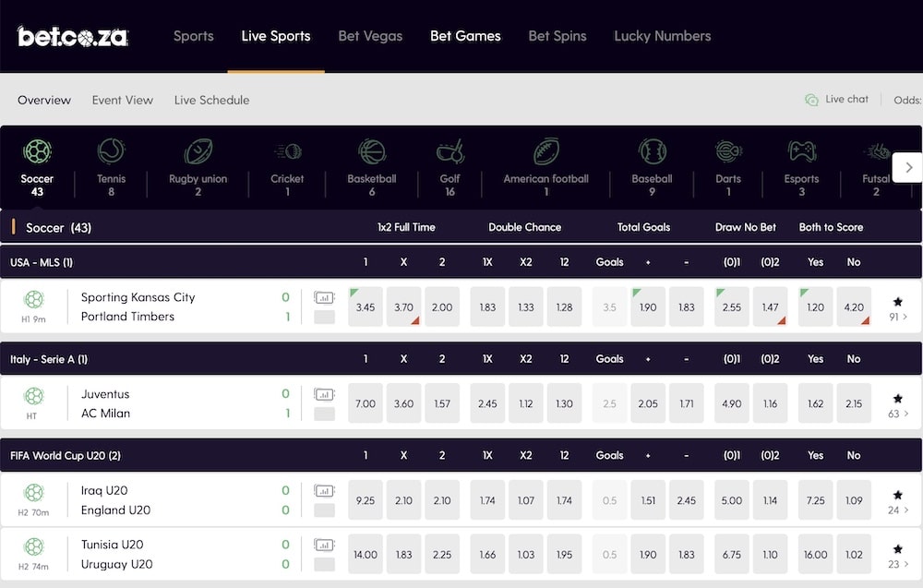
Task: Expand more sports with the right chevron
Action: [x=908, y=168]
